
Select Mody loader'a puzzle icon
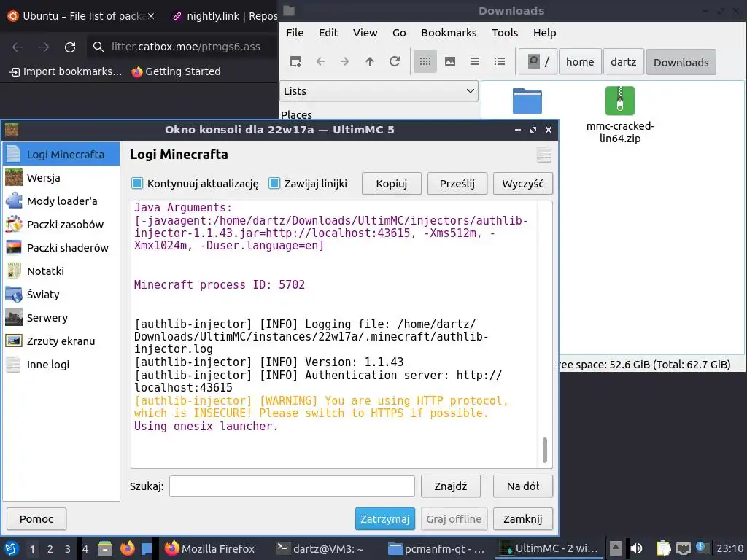[x=14, y=201]
